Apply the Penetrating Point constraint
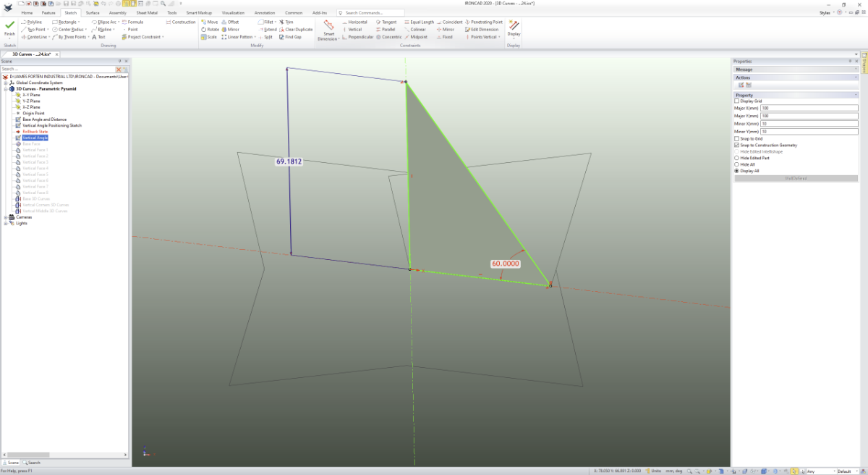The height and width of the screenshot is (475, 868). [x=484, y=22]
